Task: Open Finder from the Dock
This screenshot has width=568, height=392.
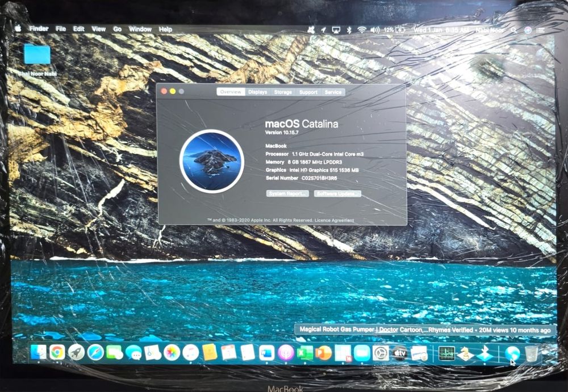Action: tap(39, 352)
